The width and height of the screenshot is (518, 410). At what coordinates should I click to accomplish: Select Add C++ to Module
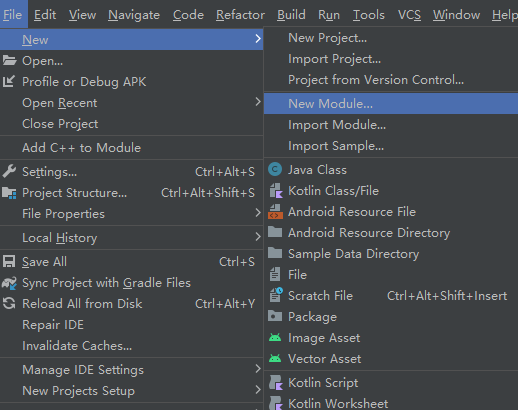click(131, 148)
